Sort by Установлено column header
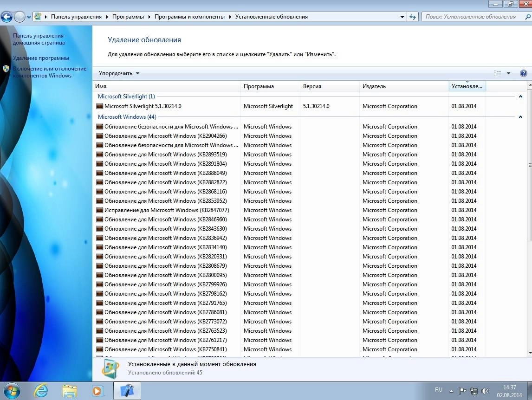The image size is (532, 400). tap(467, 86)
